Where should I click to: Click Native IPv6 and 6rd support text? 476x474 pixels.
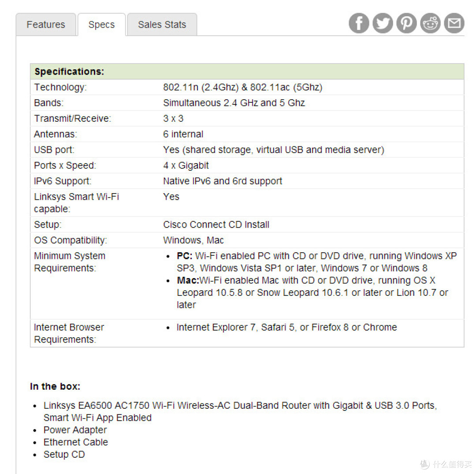[223, 181]
